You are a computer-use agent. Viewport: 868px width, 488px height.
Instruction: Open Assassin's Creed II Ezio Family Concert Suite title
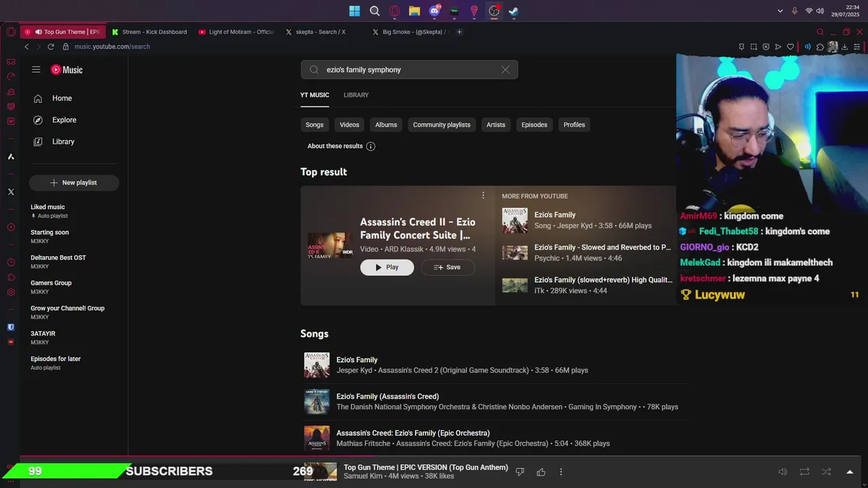click(418, 228)
